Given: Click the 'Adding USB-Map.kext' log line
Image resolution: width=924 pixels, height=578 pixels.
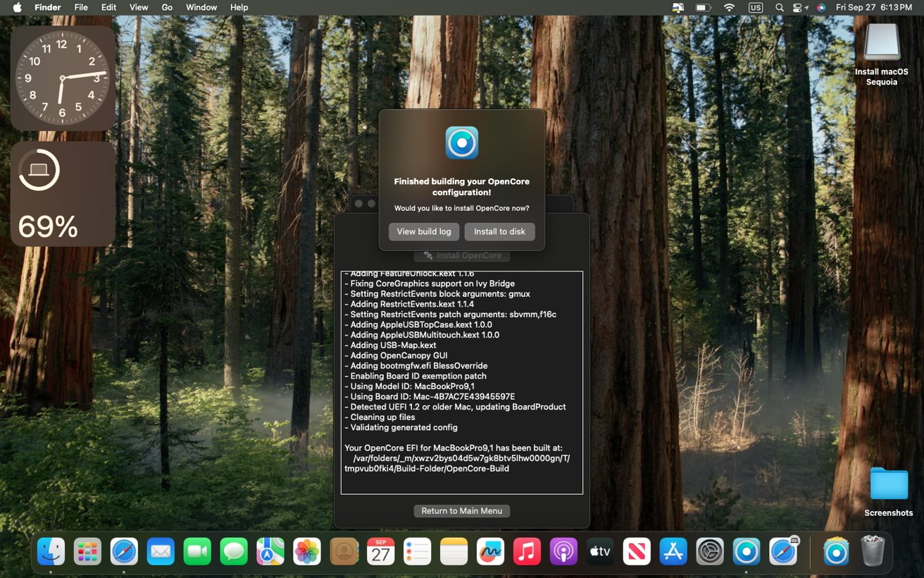Looking at the screenshot, I should coord(390,345).
